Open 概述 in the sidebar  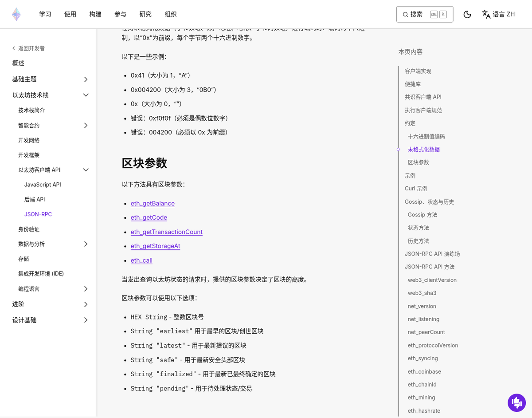point(18,63)
